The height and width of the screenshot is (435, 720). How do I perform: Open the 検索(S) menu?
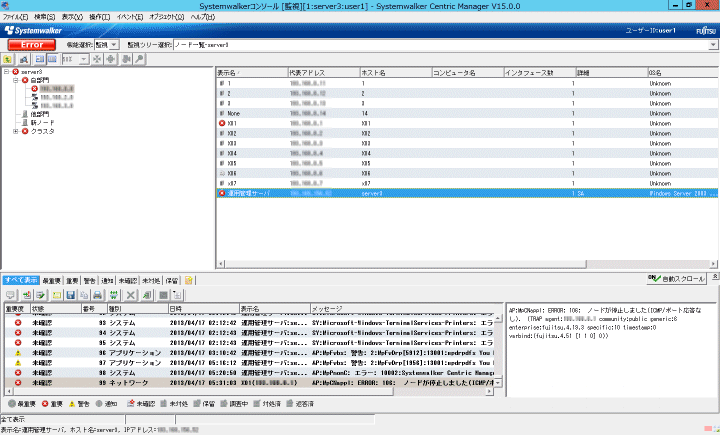tap(45, 17)
